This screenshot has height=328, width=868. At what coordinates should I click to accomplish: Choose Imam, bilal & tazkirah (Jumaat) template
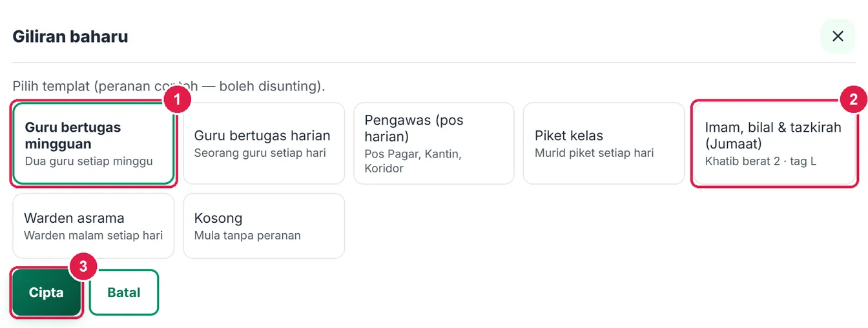click(774, 143)
